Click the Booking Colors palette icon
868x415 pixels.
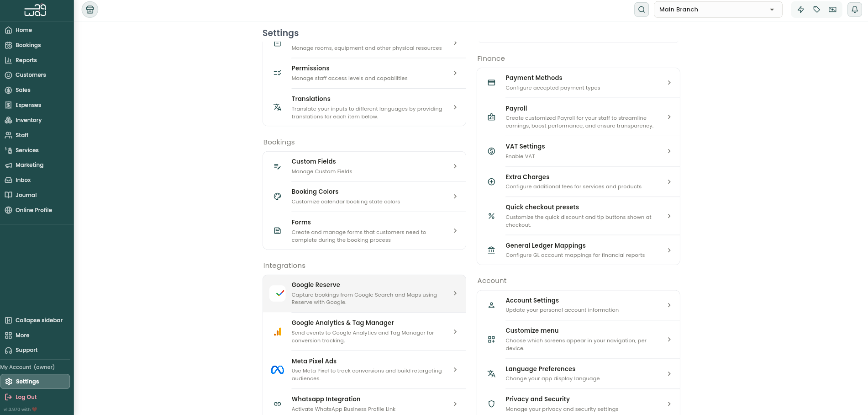click(x=277, y=197)
